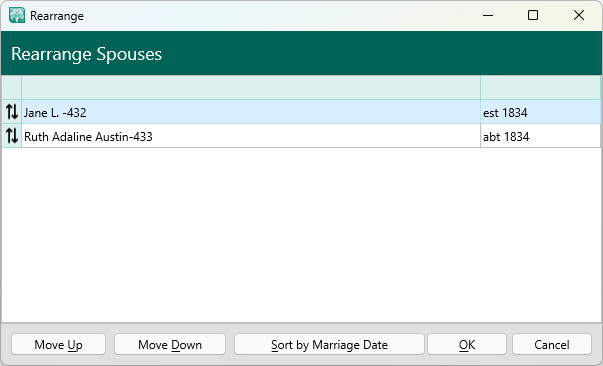Click the tree app icon in title bar
This screenshot has height=366, width=603.
click(17, 15)
